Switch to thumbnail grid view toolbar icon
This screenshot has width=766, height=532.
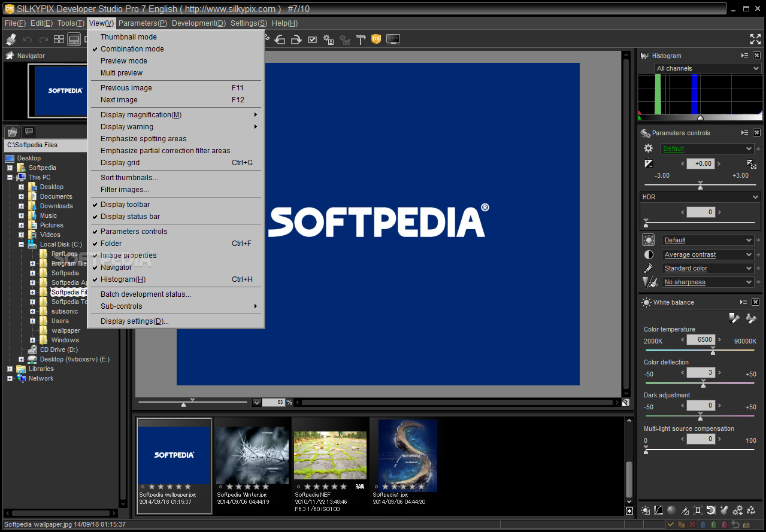59,39
